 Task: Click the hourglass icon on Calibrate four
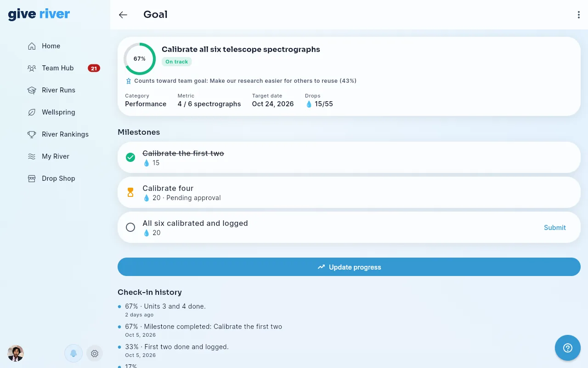(x=130, y=192)
